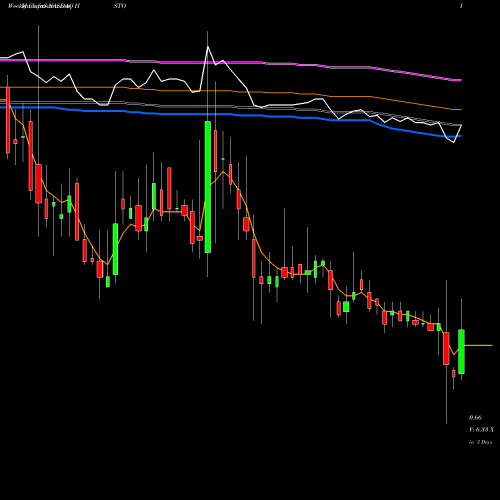Click the volume label starting with V:

pyautogui.click(x=482, y=430)
